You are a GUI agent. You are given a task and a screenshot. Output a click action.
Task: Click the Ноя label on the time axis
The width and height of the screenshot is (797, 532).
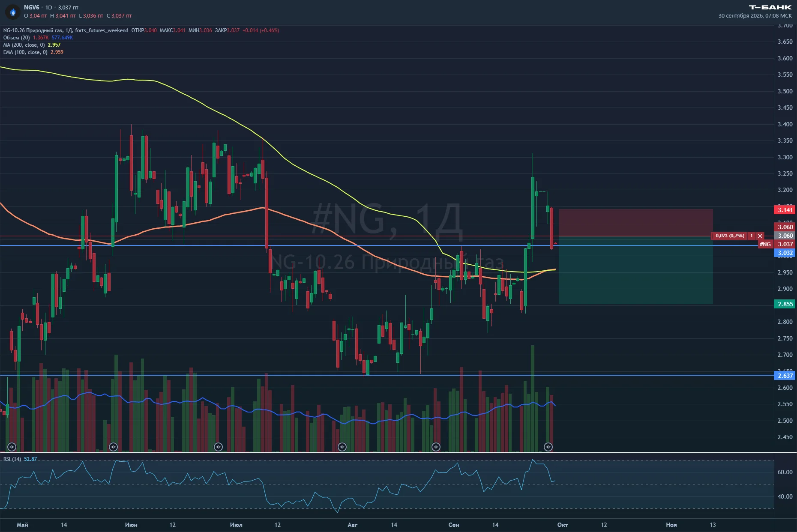671,525
